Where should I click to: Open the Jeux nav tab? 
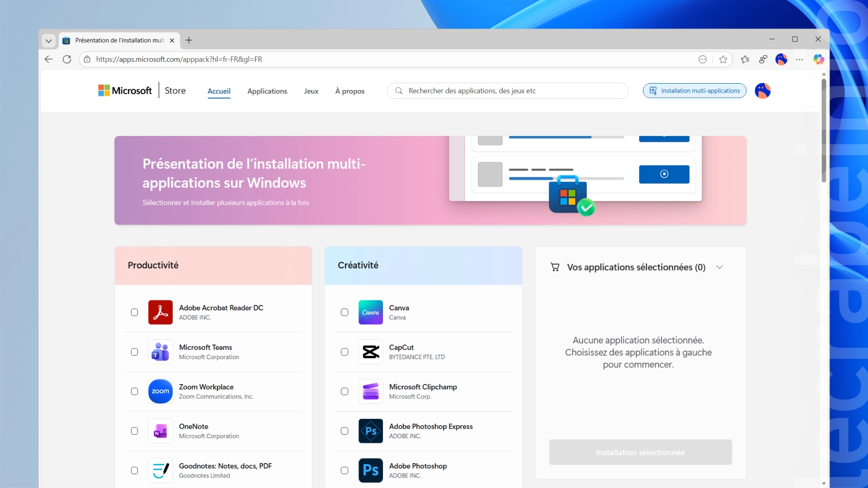(x=311, y=91)
